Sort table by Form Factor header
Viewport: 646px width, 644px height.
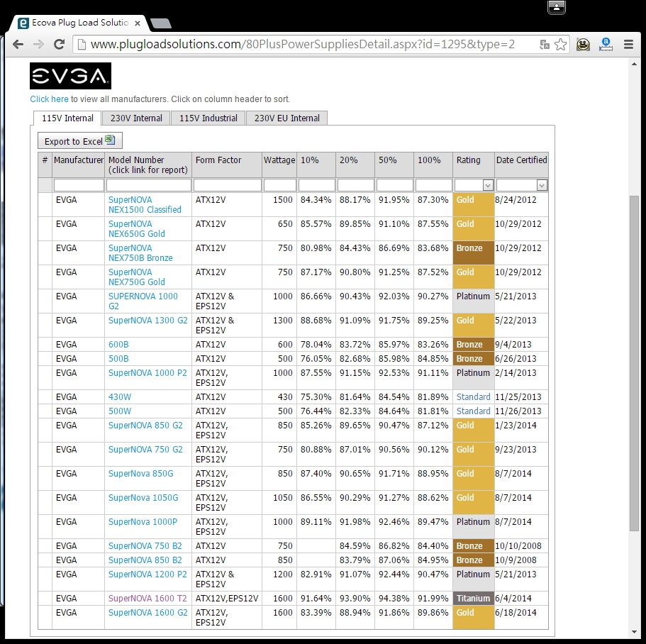tap(218, 160)
